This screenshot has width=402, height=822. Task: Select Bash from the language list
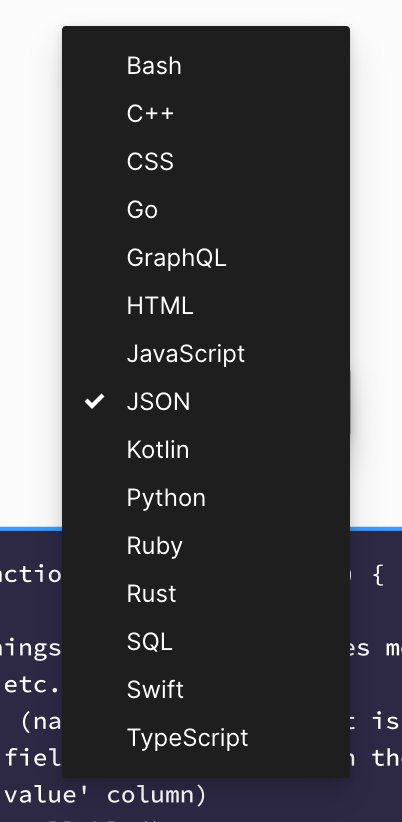(206, 66)
